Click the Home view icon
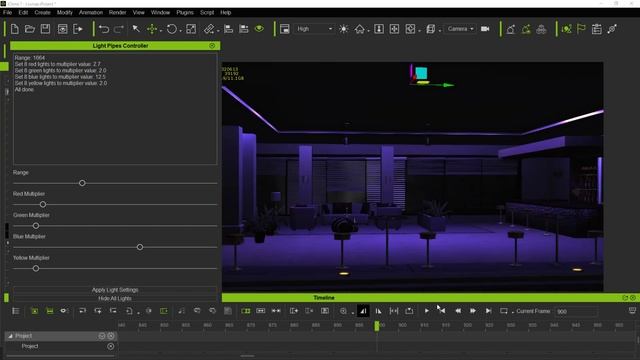This screenshot has height=360, width=640. coord(360,29)
